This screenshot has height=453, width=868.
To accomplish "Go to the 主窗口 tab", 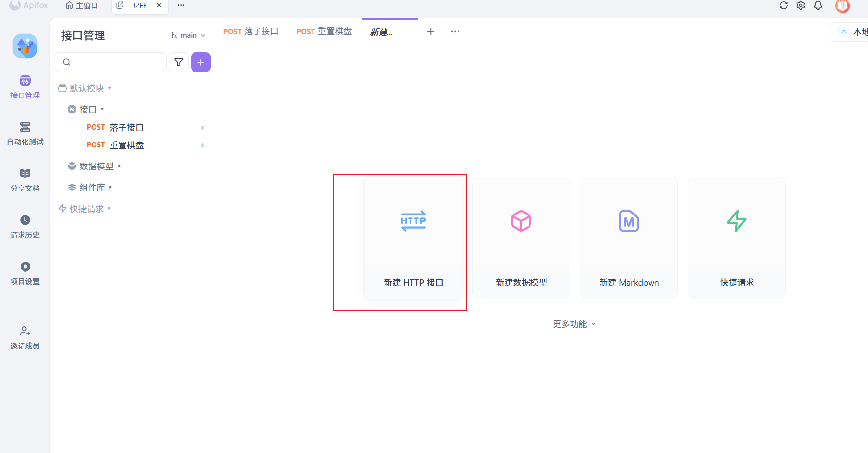I will point(82,5).
